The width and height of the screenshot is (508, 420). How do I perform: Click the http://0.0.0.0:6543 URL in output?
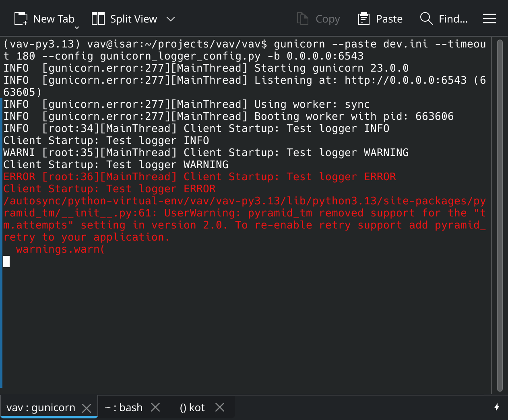click(x=405, y=80)
